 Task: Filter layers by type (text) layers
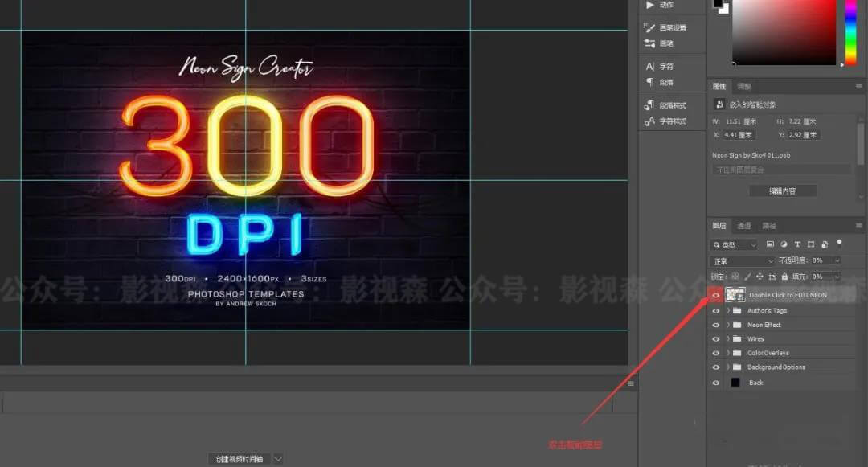click(x=798, y=244)
